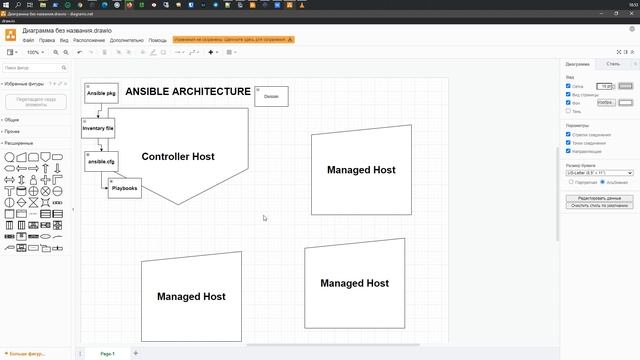Click Редактировать данные button

point(600,198)
